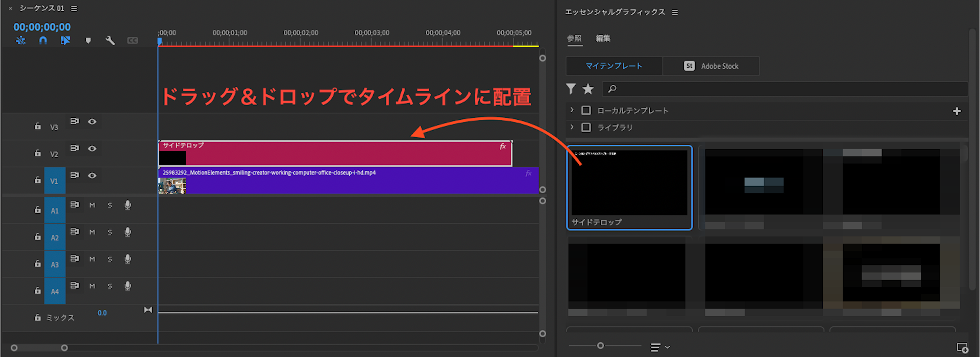The height and width of the screenshot is (357, 980).
Task: Show favorites with star icon
Action: pyautogui.click(x=588, y=89)
